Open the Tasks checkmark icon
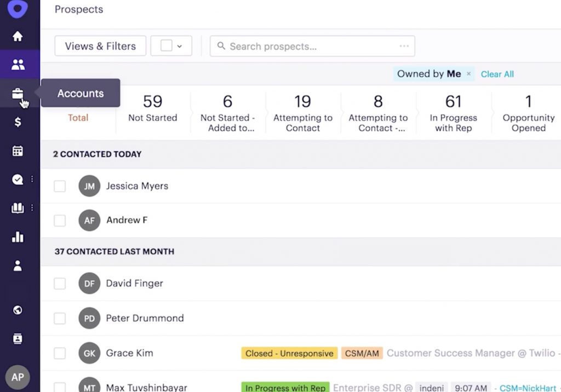 [x=18, y=179]
